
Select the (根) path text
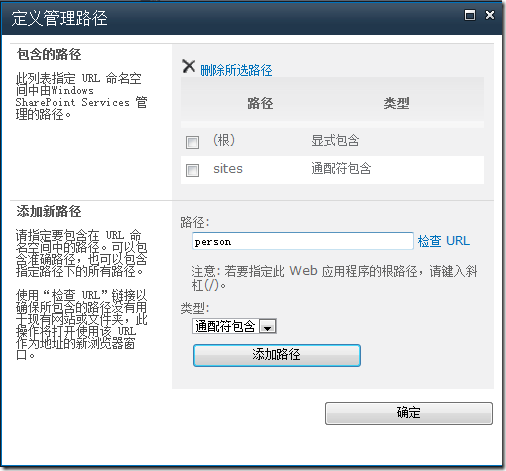coord(224,140)
